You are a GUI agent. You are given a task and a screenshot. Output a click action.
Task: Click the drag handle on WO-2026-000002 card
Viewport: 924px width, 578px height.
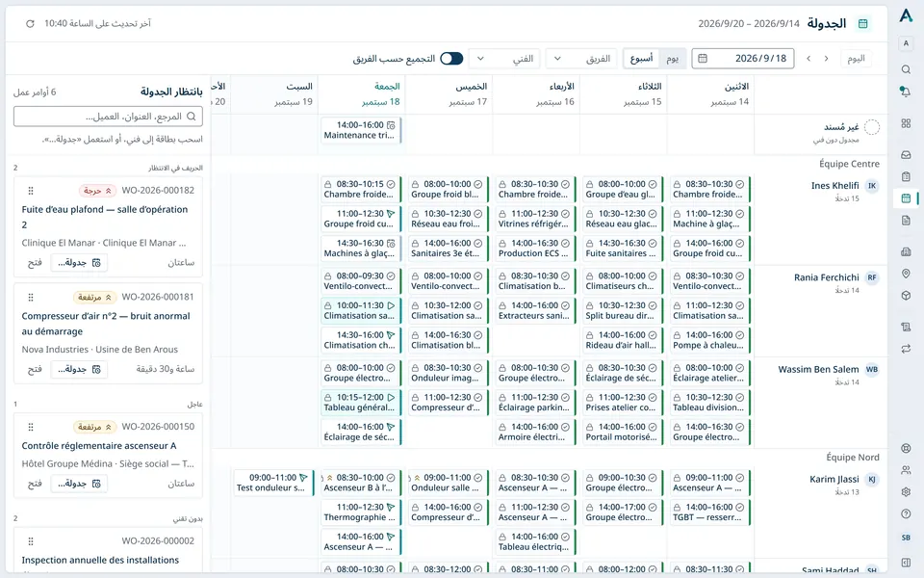point(31,540)
